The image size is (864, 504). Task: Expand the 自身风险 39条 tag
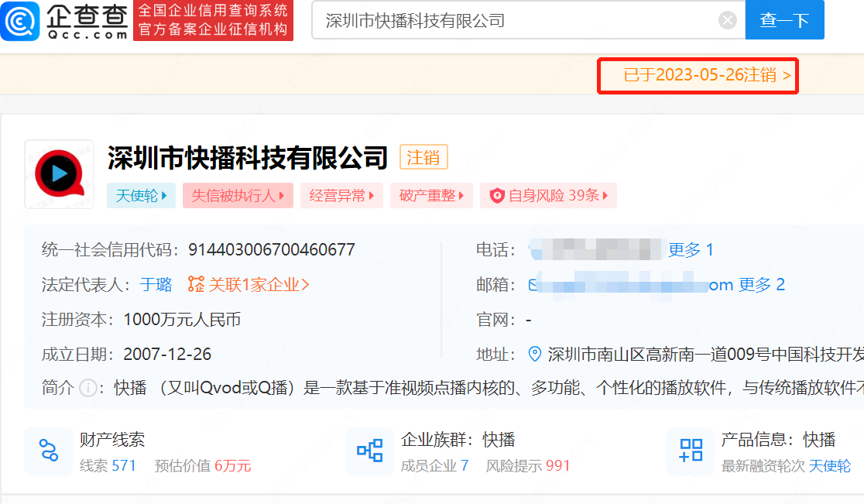[x=548, y=196]
